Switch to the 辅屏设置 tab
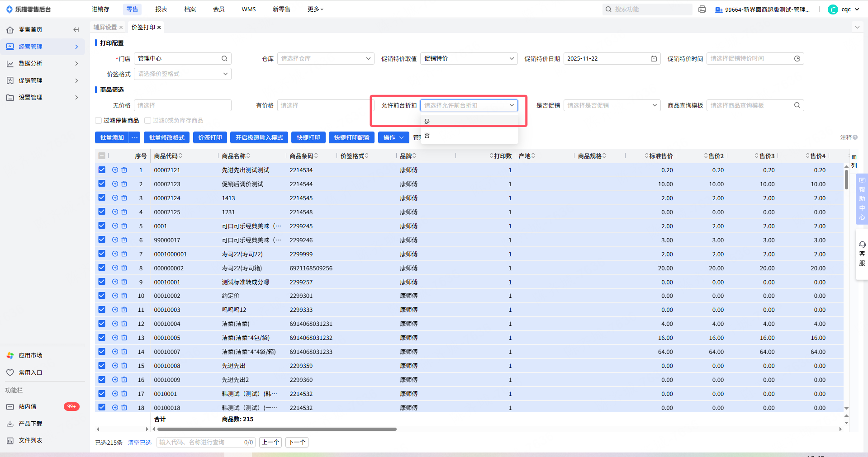 pyautogui.click(x=105, y=27)
